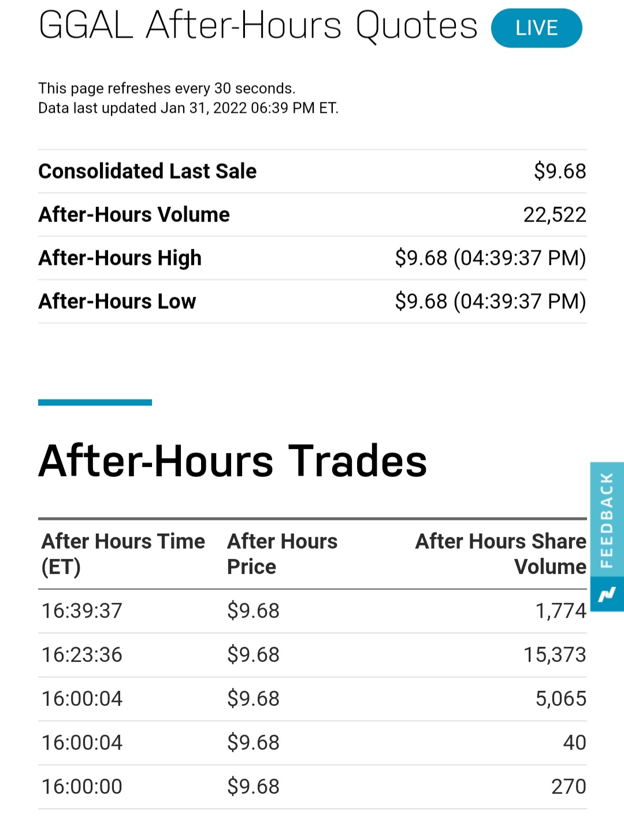Click the Nasdaq logo icon under Feedback

click(607, 594)
